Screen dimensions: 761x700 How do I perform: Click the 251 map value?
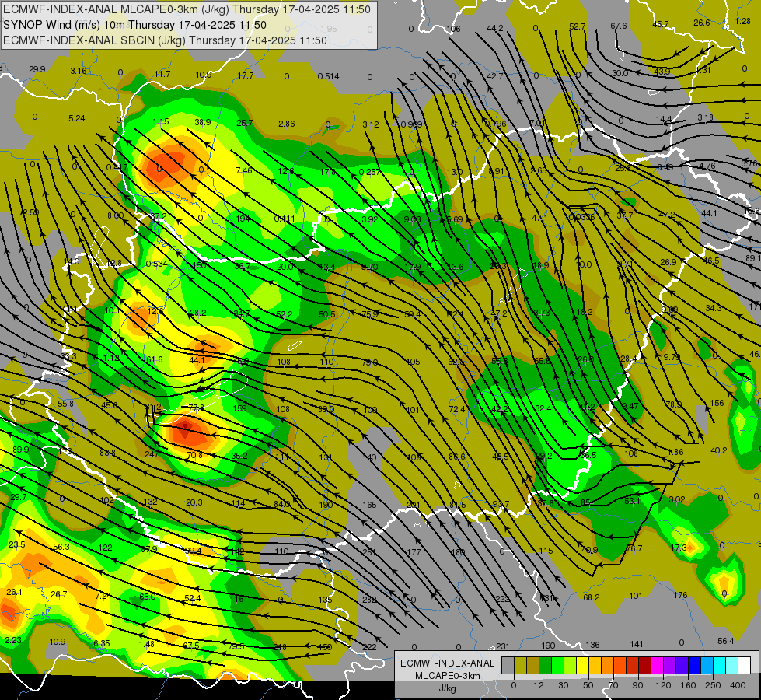pyautogui.click(x=369, y=552)
